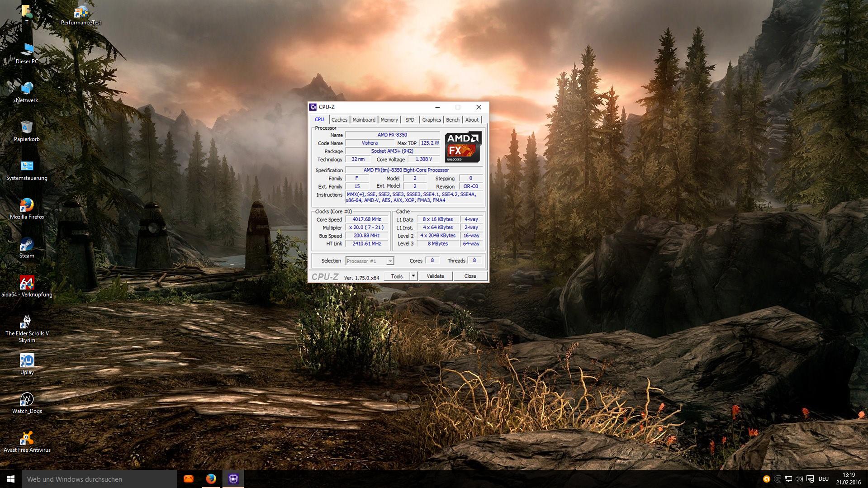Open the DEU language input indicator
Image resolution: width=868 pixels, height=488 pixels.
point(823,479)
